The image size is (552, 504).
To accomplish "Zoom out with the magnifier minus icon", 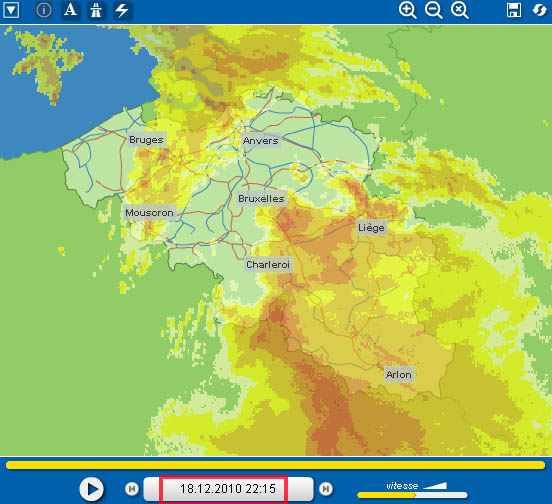I will pyautogui.click(x=433, y=10).
